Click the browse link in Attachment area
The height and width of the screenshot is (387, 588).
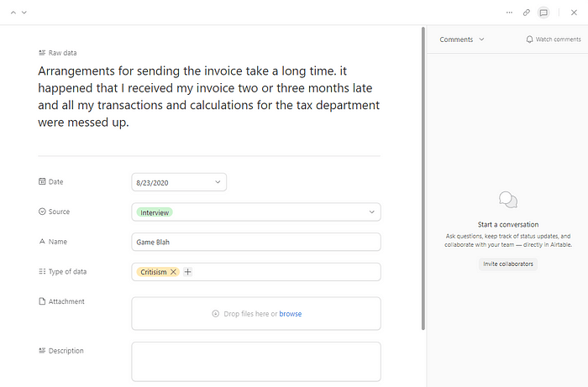pos(291,314)
